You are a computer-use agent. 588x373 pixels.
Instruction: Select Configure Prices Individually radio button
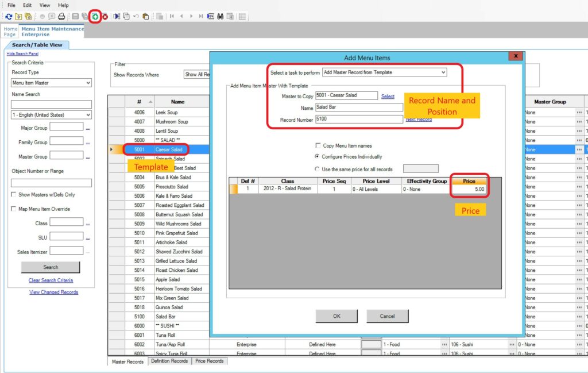[x=317, y=156]
